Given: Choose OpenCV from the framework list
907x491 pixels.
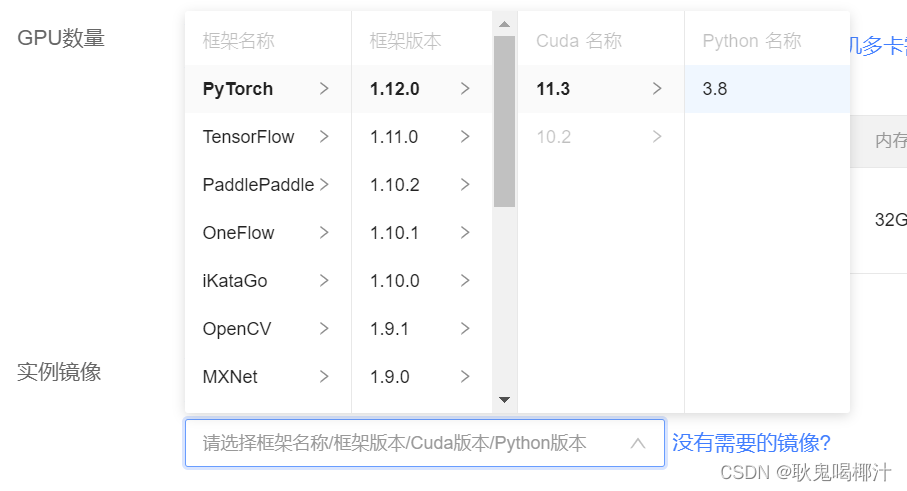Looking at the screenshot, I should pyautogui.click(x=268, y=328).
